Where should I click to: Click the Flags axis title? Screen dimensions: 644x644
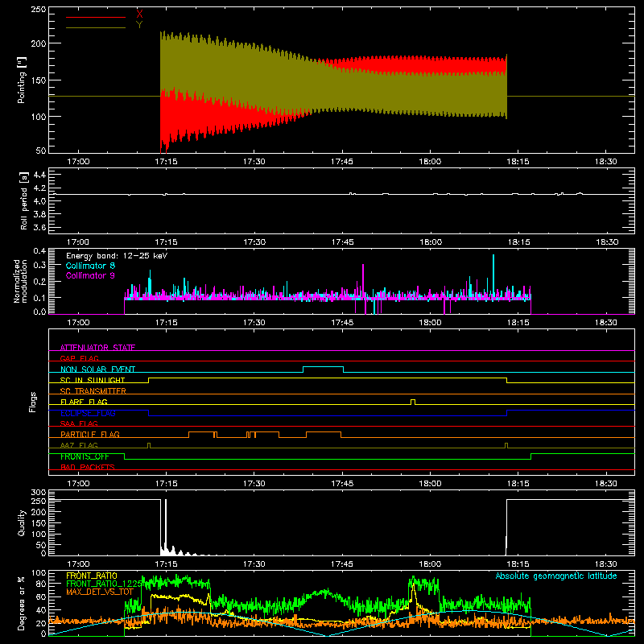[x=32, y=402]
